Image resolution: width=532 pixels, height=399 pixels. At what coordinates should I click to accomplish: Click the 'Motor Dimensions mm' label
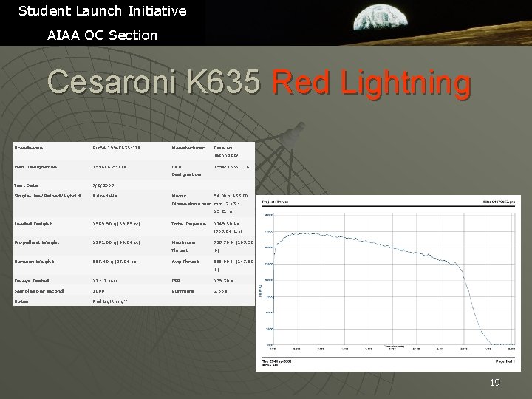click(191, 199)
